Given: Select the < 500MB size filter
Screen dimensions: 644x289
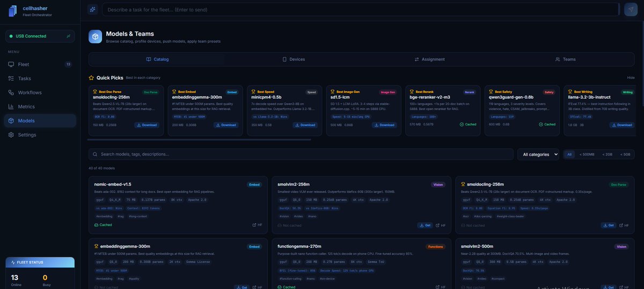Looking at the screenshot, I should tap(587, 154).
